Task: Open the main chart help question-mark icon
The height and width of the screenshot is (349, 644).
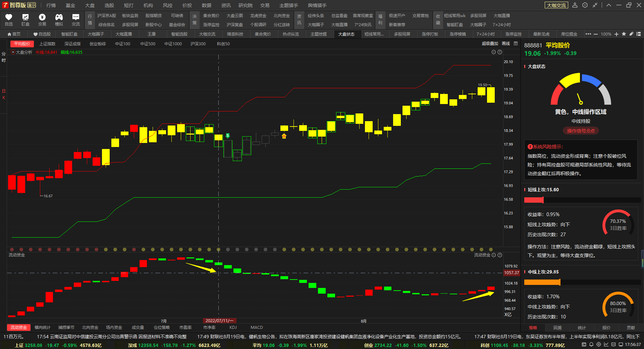Action: pyautogui.click(x=500, y=52)
